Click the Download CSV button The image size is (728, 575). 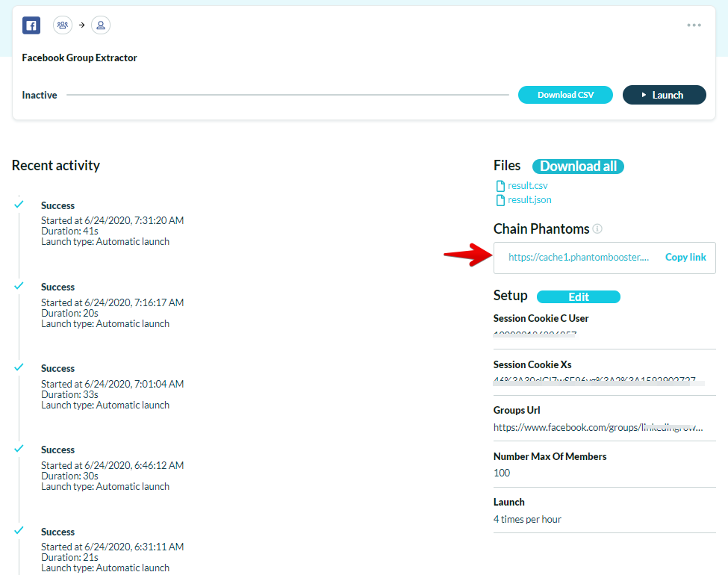[x=565, y=95]
